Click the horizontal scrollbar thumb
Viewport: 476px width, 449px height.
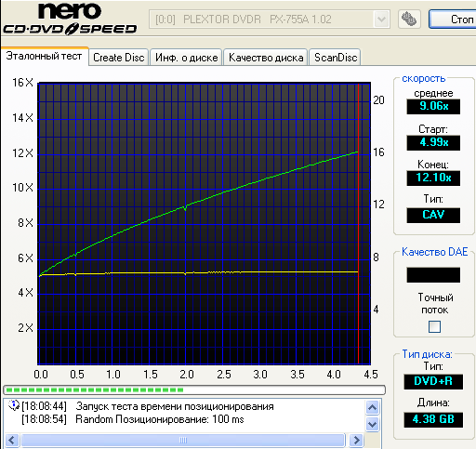coord(183,440)
